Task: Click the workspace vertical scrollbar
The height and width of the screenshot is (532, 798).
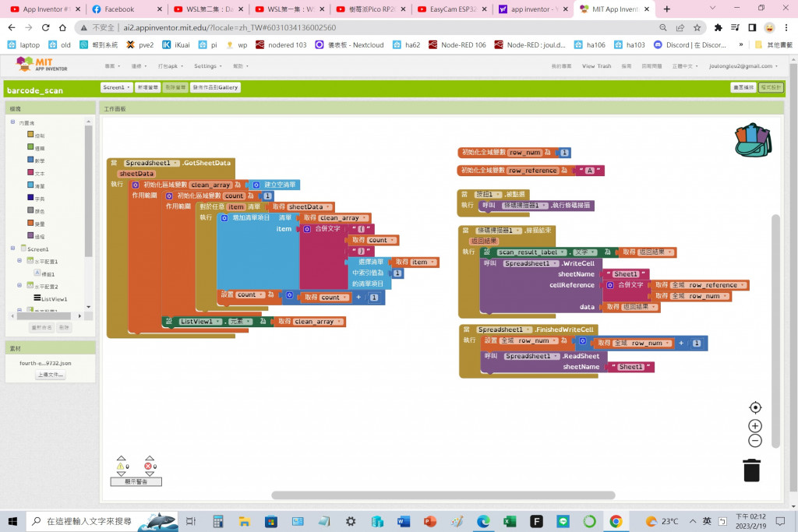Action: [775, 330]
